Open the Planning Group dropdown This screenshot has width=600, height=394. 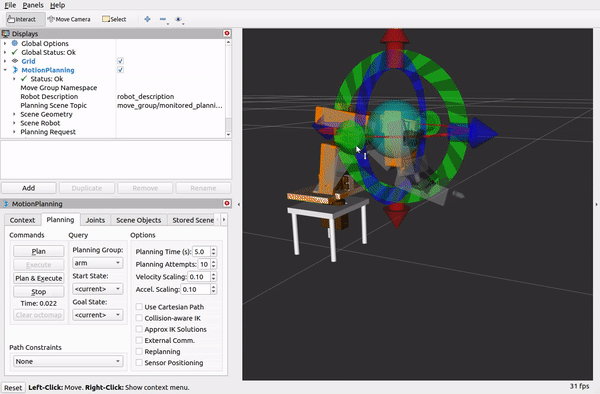[98, 263]
